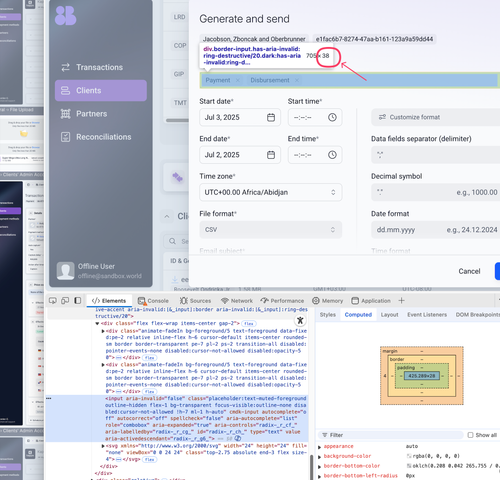Click the accessibility icon in Elements panel
The height and width of the screenshot is (480, 500).
pos(300,320)
